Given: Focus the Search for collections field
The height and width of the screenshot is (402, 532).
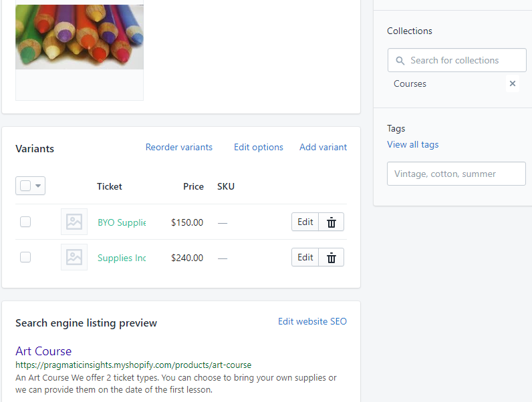Looking at the screenshot, I should click(x=457, y=60).
